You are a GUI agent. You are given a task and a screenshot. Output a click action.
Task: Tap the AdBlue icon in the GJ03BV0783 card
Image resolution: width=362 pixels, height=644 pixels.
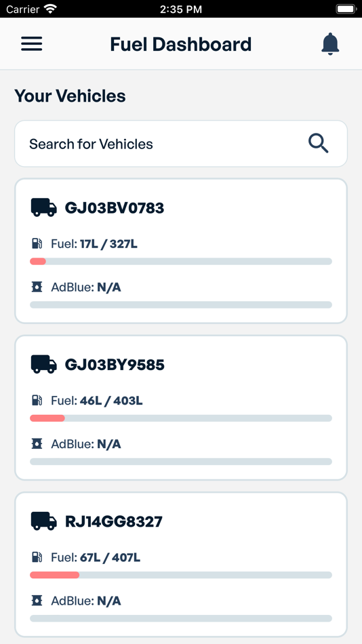click(x=37, y=287)
